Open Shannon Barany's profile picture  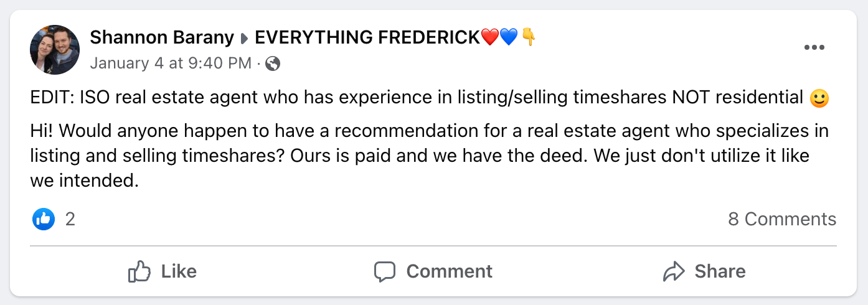tap(55, 50)
